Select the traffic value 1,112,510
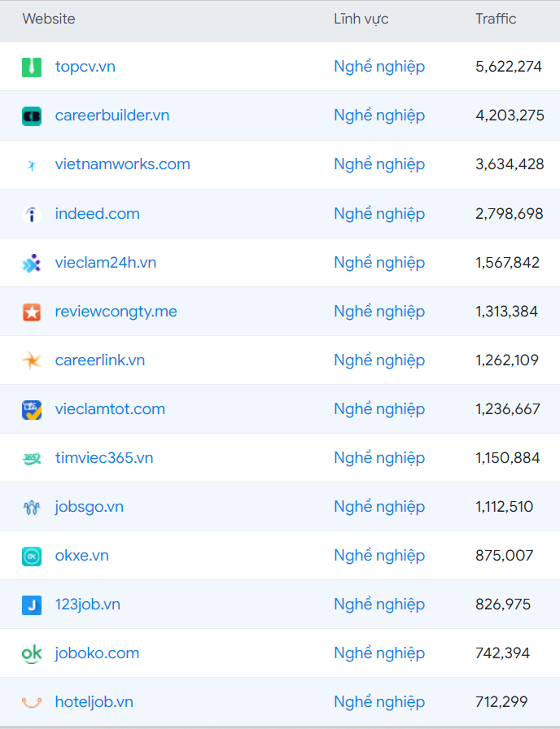The width and height of the screenshot is (560, 729). pyautogui.click(x=504, y=507)
